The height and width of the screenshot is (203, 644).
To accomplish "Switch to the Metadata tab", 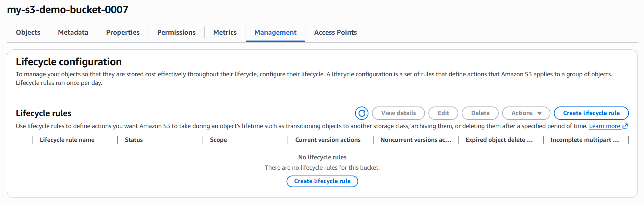I will point(73,32).
